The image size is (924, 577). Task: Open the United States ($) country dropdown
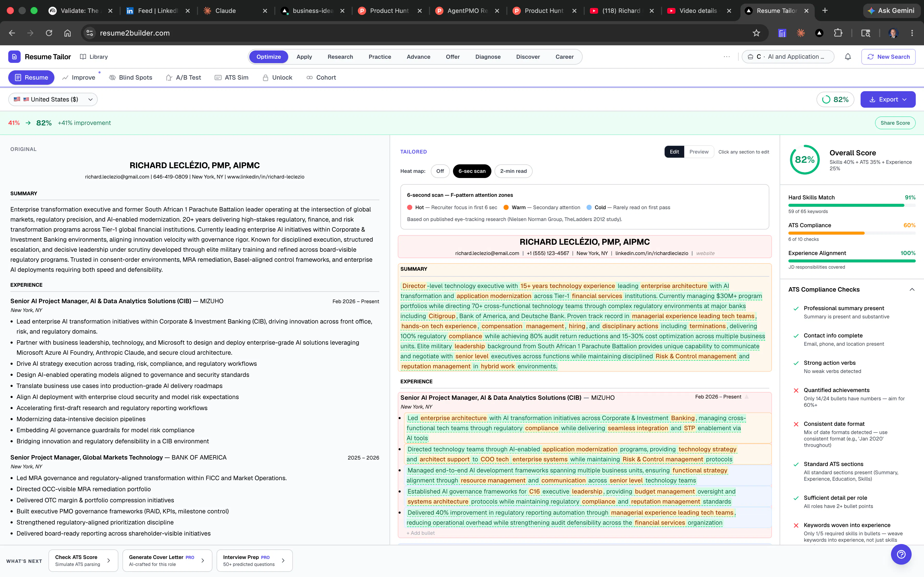[x=53, y=100]
